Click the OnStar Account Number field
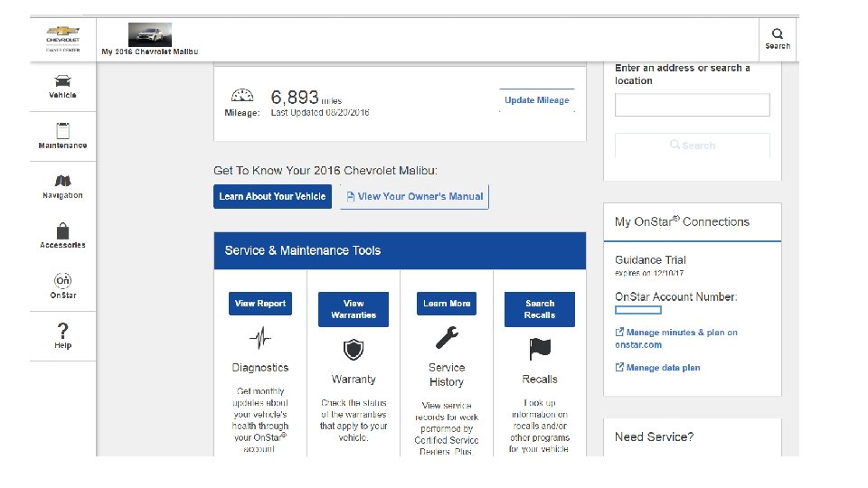Viewport: 868px width, 488px height. point(638,310)
